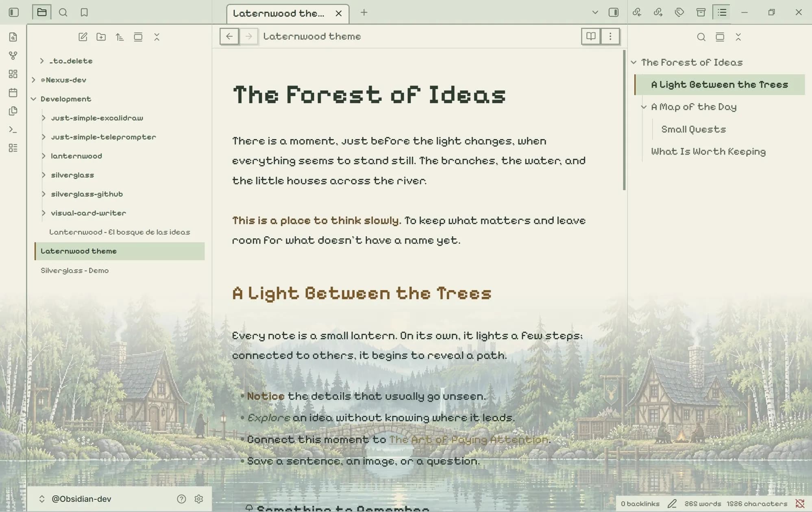812x512 pixels.
Task: Toggle the right sidebar panel
Action: (x=614, y=13)
